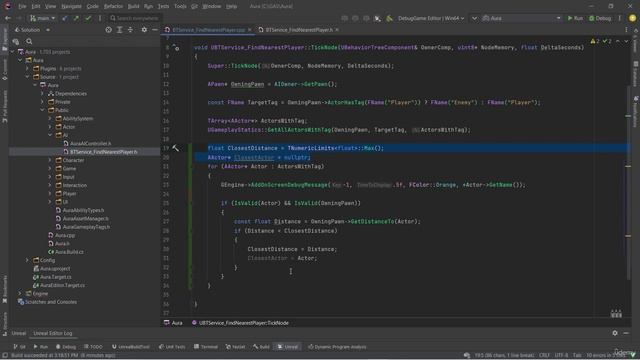Expand the Plugins folder

click(27, 69)
